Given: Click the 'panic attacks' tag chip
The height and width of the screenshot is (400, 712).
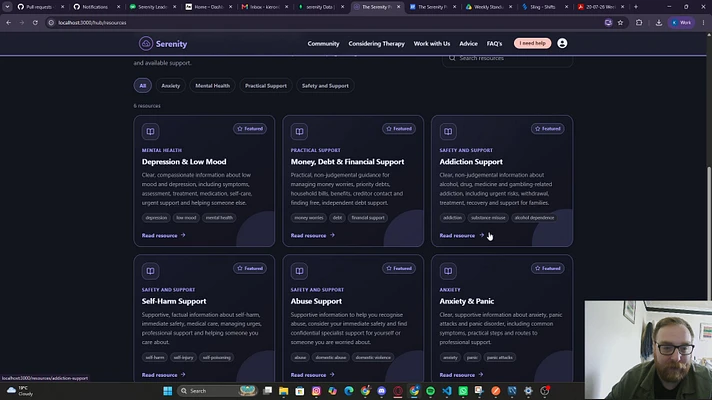Looking at the screenshot, I should click(x=499, y=358).
